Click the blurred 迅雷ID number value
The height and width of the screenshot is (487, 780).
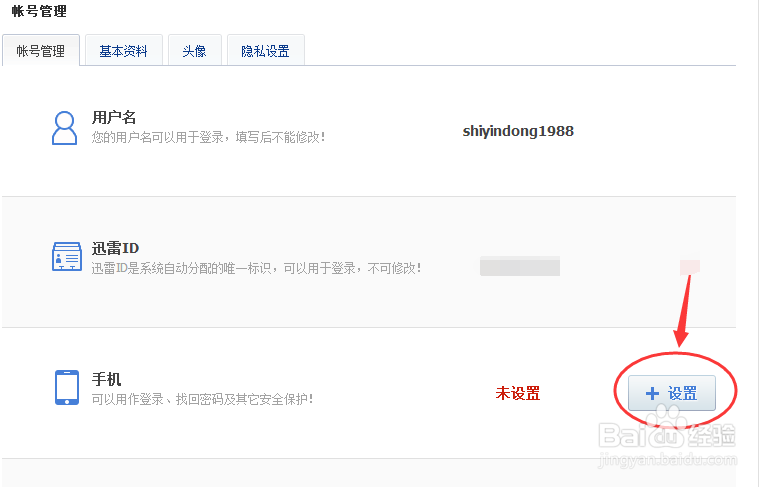click(519, 266)
